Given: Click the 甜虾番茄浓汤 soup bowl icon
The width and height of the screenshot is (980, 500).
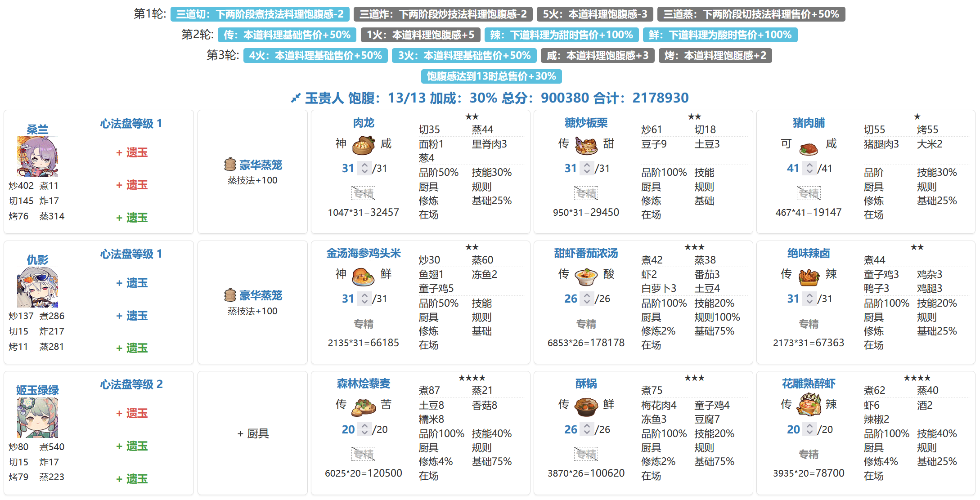Looking at the screenshot, I should tap(586, 276).
